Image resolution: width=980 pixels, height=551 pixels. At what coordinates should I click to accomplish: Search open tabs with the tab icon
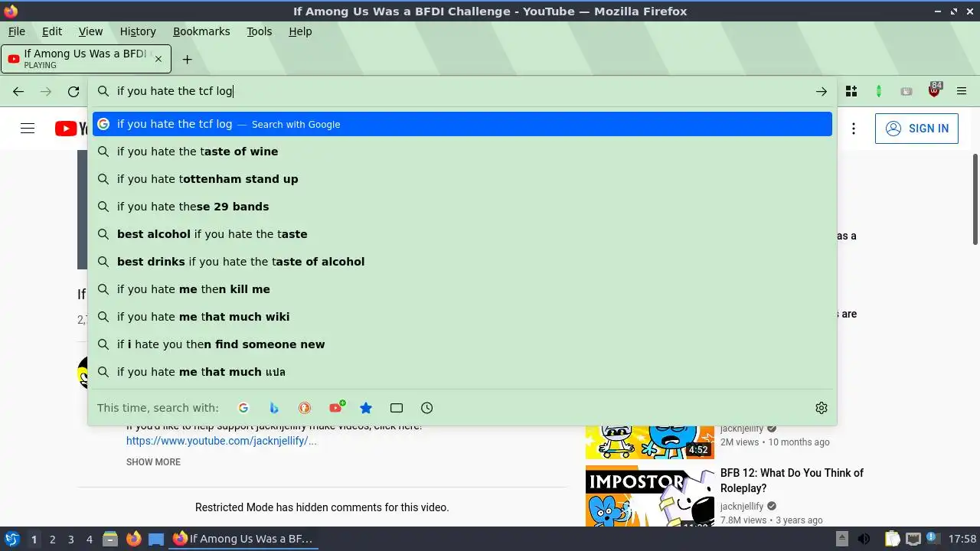pyautogui.click(x=397, y=408)
